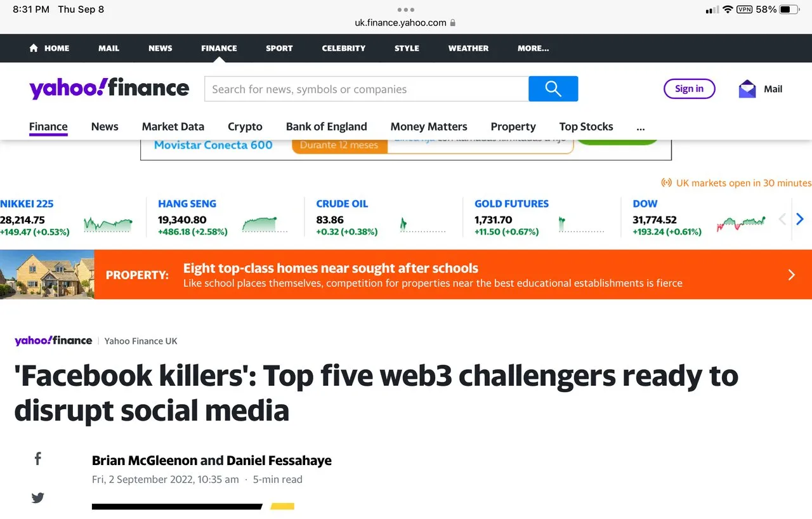Click the Crude Oil price 83.86
The width and height of the screenshot is (812, 519).
click(330, 220)
